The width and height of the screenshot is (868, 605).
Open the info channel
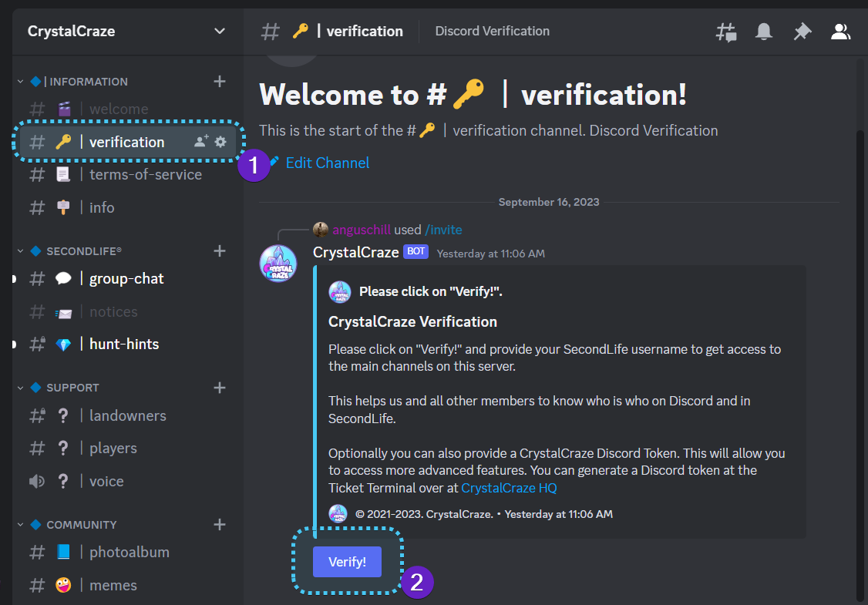click(x=127, y=207)
